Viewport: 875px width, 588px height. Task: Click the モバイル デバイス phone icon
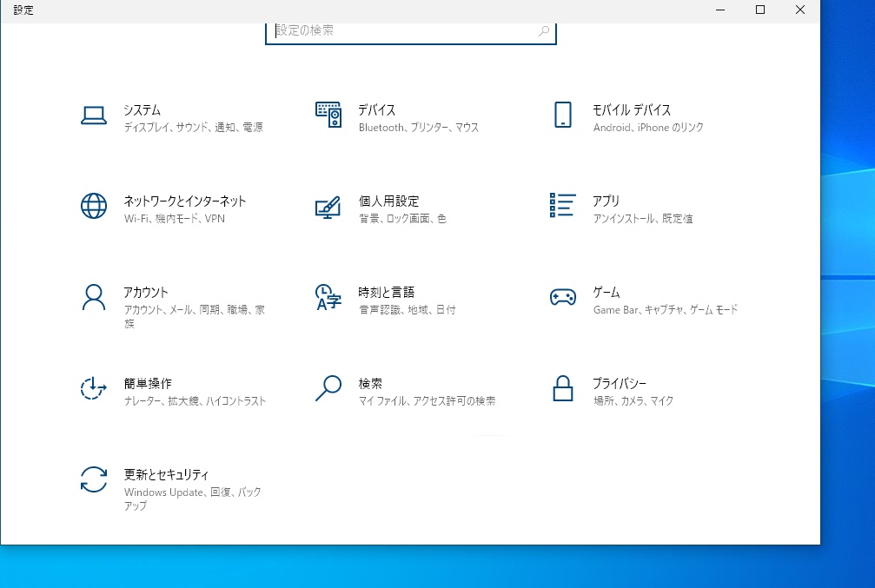point(562,115)
